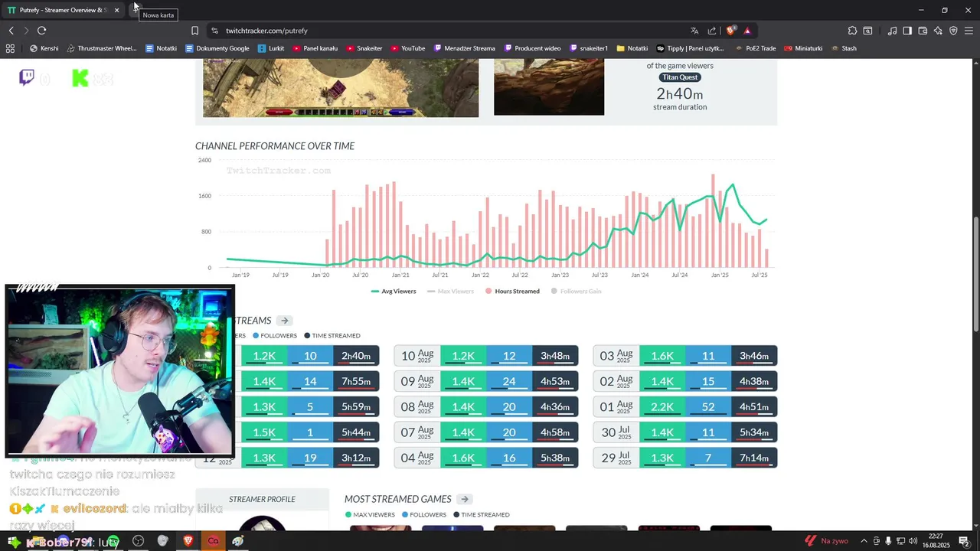This screenshot has height=551, width=980.
Task: Open the Kenshi bookmark
Action: pos(44,48)
